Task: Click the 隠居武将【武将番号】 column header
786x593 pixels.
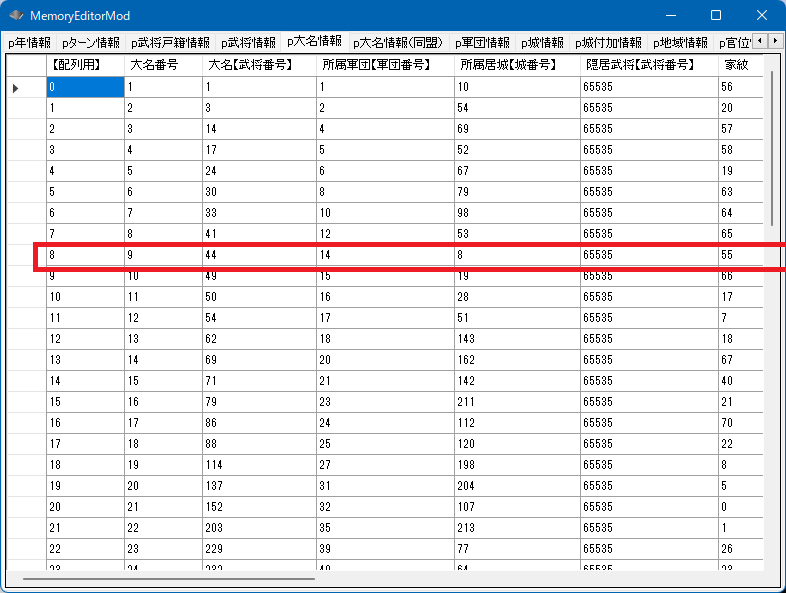Action: (647, 65)
